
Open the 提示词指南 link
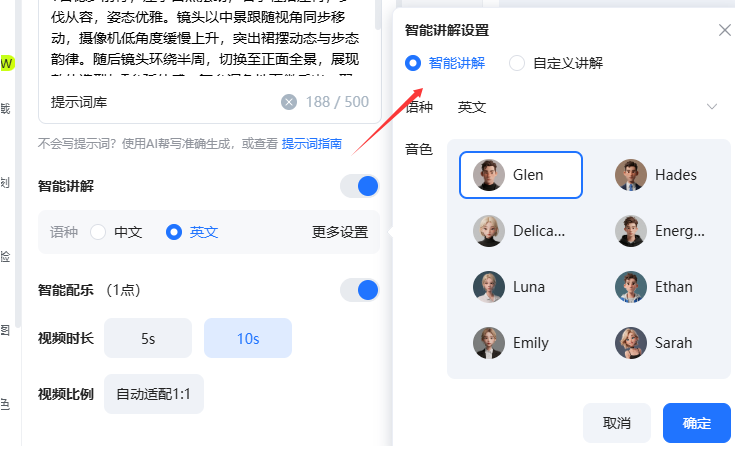point(312,143)
